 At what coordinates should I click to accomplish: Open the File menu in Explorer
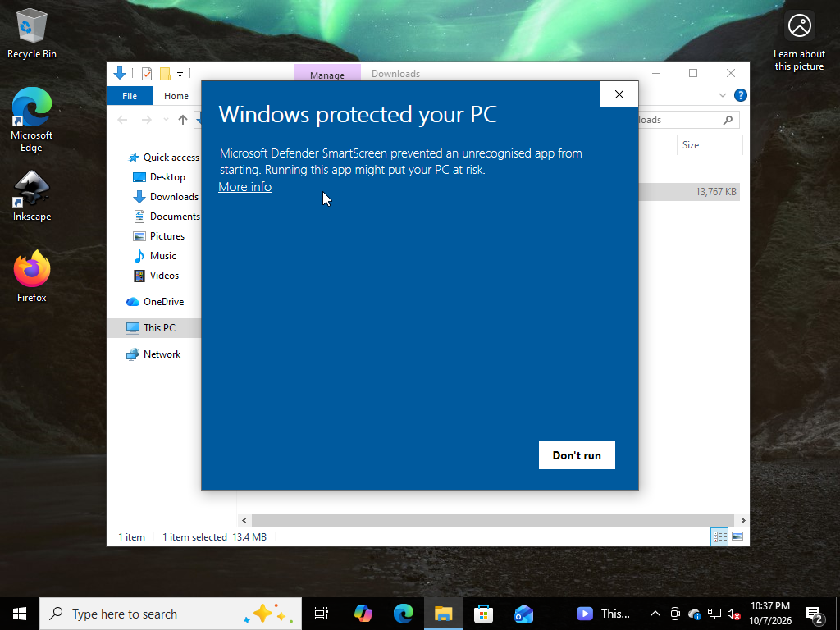[130, 96]
